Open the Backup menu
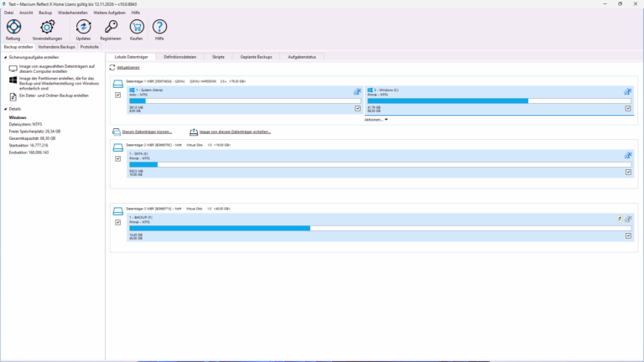This screenshot has width=644, height=362. tap(45, 13)
